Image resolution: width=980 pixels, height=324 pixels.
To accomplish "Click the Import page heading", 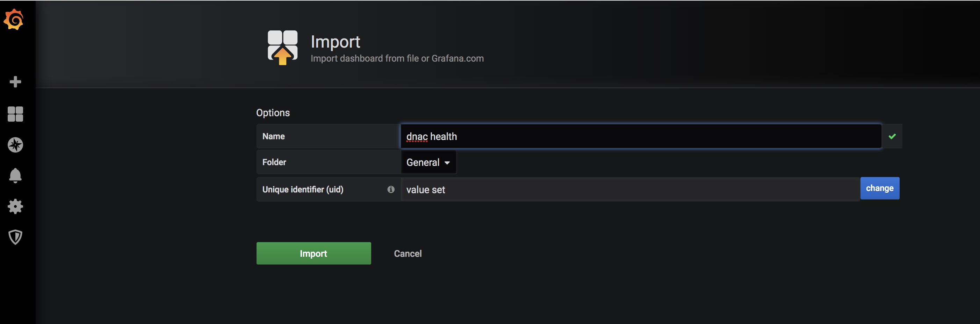I will tap(335, 42).
